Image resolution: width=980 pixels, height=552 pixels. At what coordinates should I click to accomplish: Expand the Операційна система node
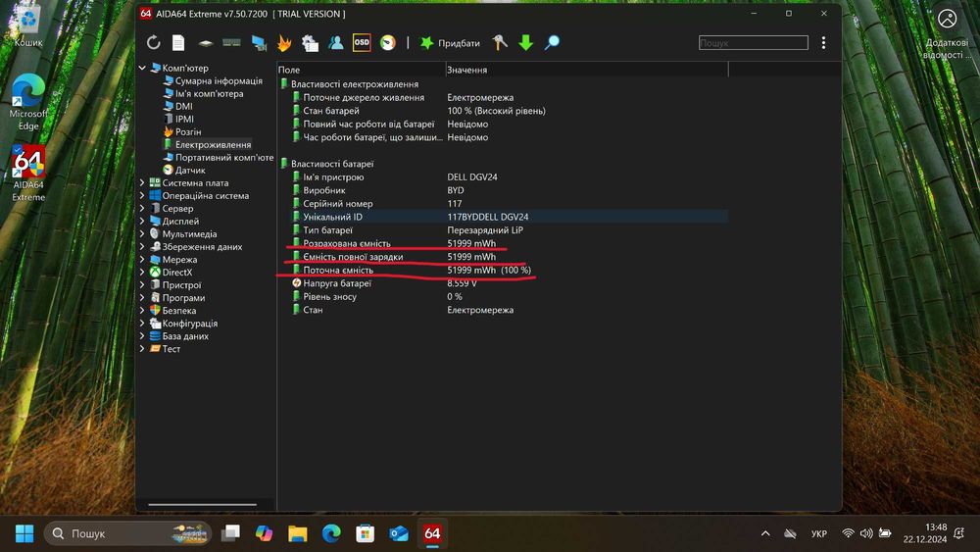click(x=142, y=196)
